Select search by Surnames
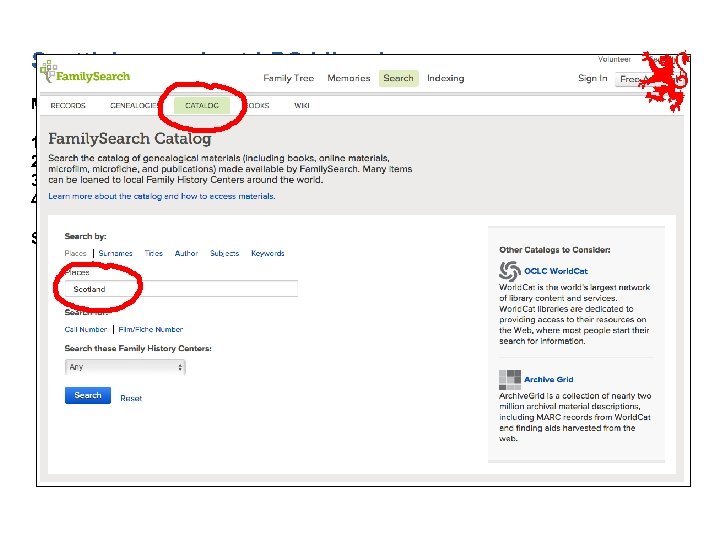The height and width of the screenshot is (540, 720). 115,253
